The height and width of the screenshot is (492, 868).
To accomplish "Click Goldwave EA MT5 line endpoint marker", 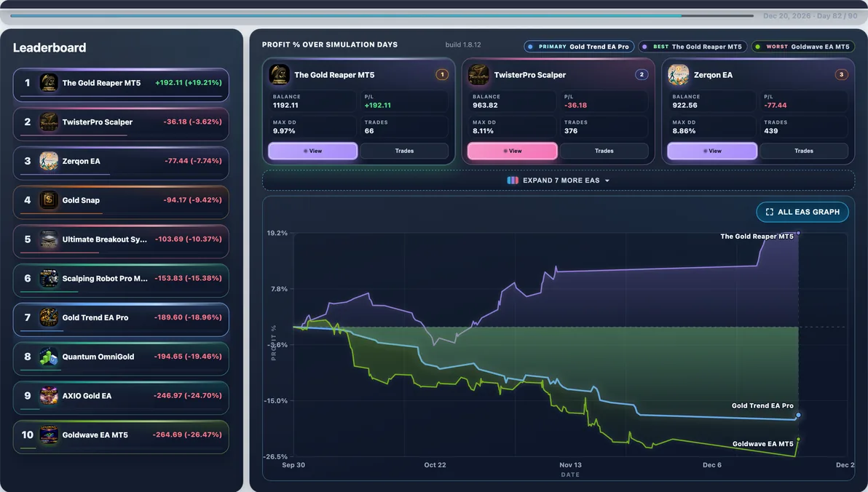I will tap(798, 440).
